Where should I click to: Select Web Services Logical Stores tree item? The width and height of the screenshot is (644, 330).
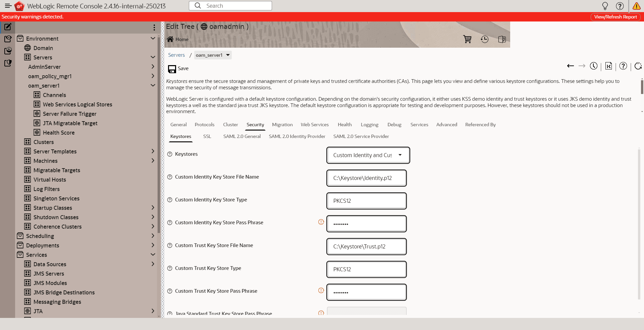(x=77, y=104)
